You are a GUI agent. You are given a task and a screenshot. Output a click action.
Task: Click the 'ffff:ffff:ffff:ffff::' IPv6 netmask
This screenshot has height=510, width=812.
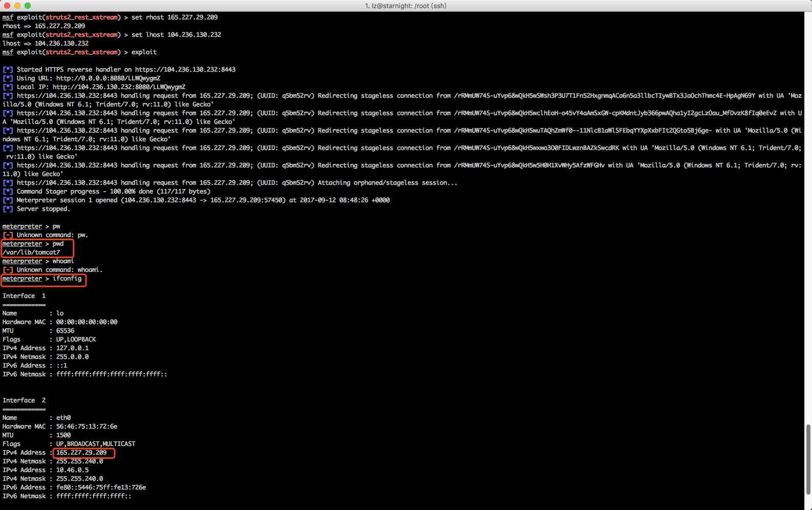[x=94, y=496]
